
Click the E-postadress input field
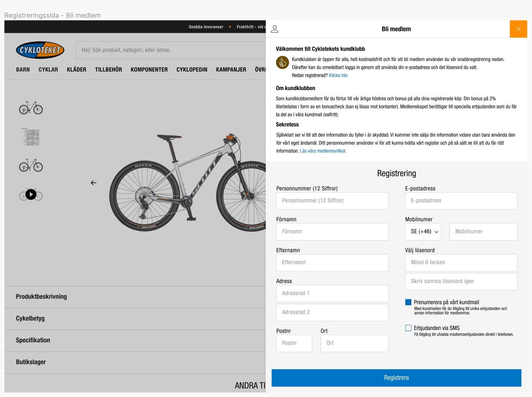[x=461, y=201]
